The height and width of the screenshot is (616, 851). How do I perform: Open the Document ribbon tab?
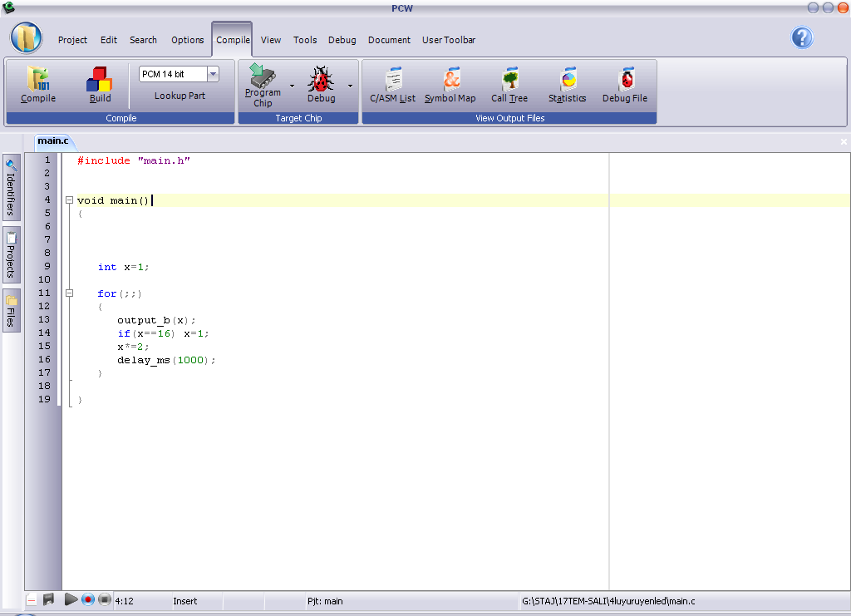point(389,40)
